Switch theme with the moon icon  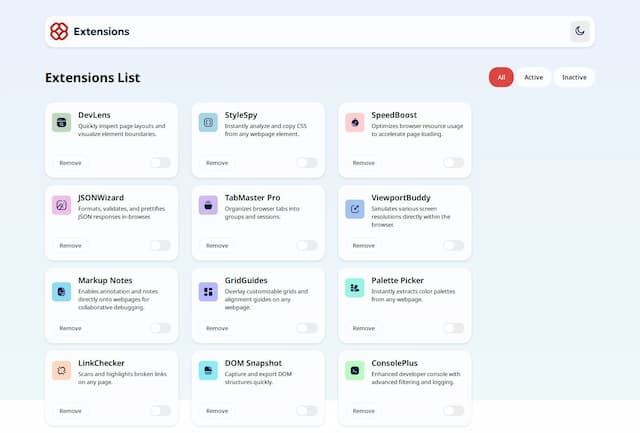coord(580,31)
